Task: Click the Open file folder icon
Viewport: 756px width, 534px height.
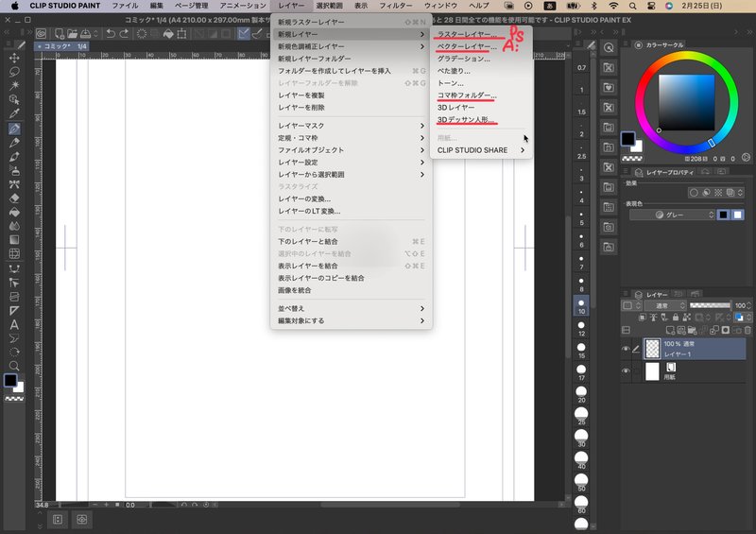Action: click(73, 33)
